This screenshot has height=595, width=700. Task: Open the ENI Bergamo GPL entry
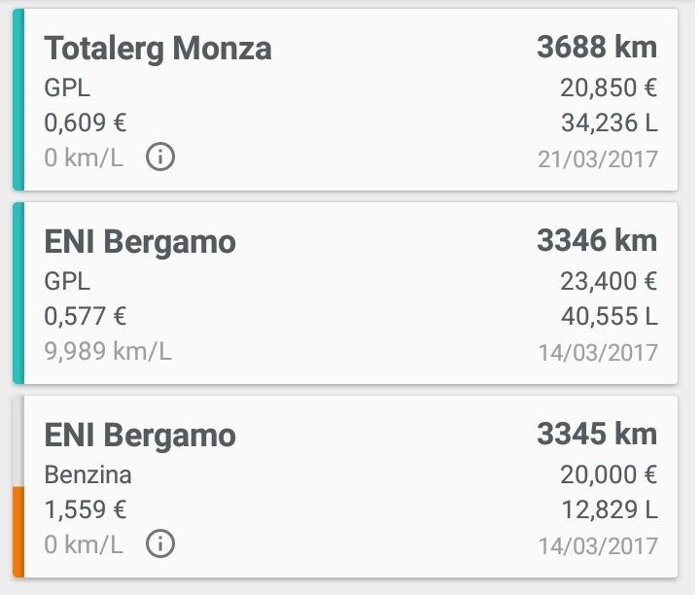pyautogui.click(x=345, y=293)
